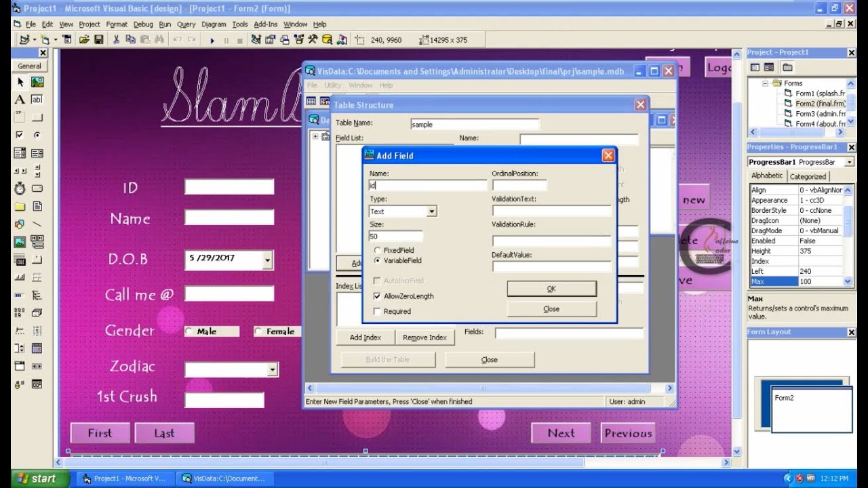Expand the Field List tree node
868x488 pixels.
point(315,136)
